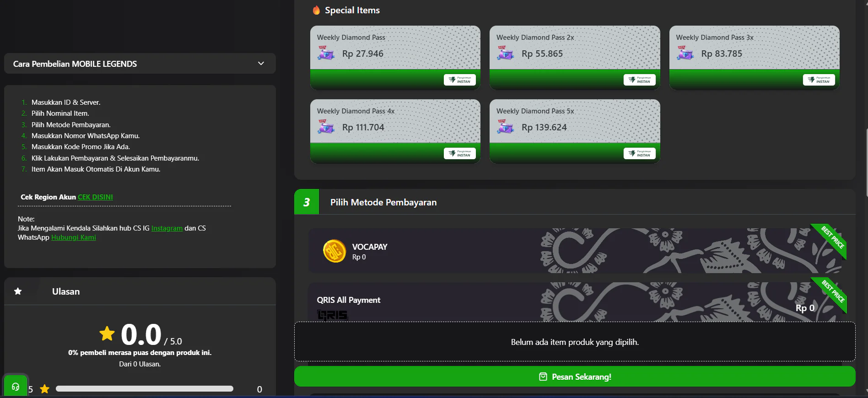Click the 5-star review progress bar
The height and width of the screenshot is (398, 868).
pyautogui.click(x=145, y=389)
